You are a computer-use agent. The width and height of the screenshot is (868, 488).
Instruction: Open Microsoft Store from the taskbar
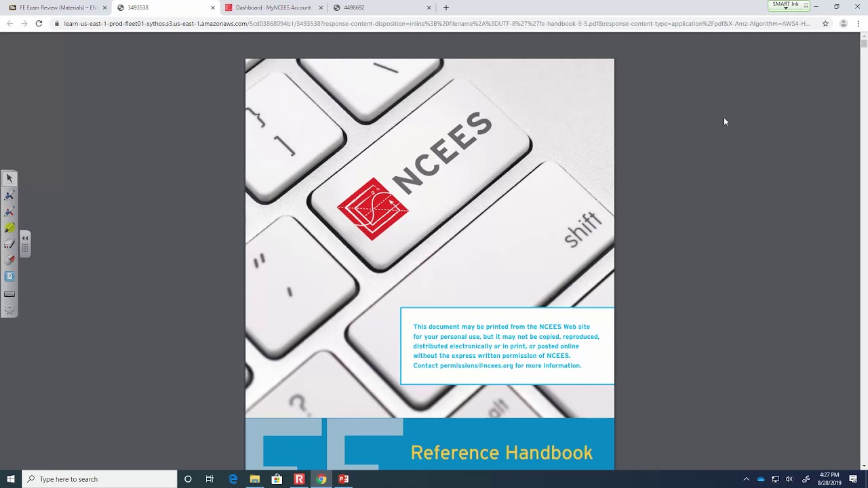pos(277,479)
